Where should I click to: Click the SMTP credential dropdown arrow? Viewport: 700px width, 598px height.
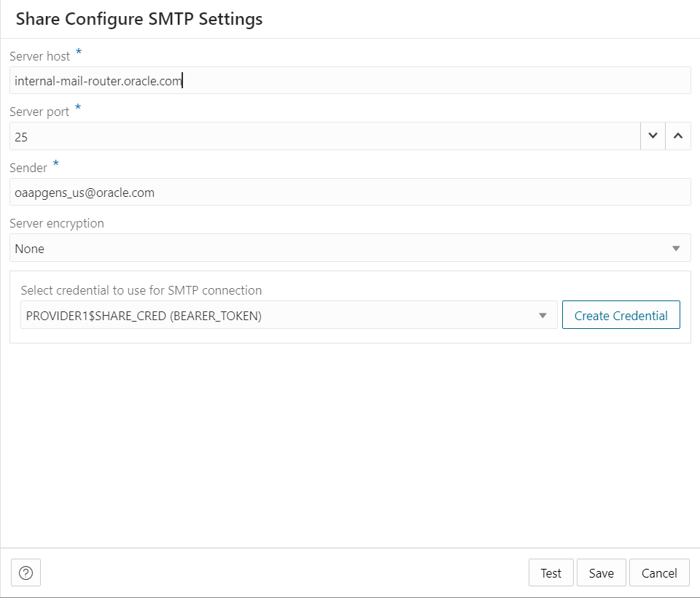[x=542, y=316]
